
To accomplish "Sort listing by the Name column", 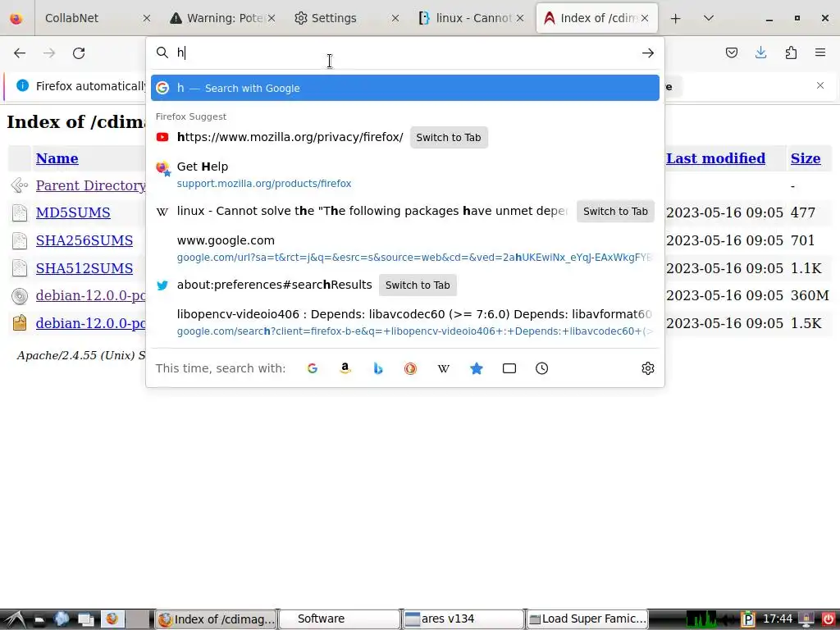I will click(57, 158).
